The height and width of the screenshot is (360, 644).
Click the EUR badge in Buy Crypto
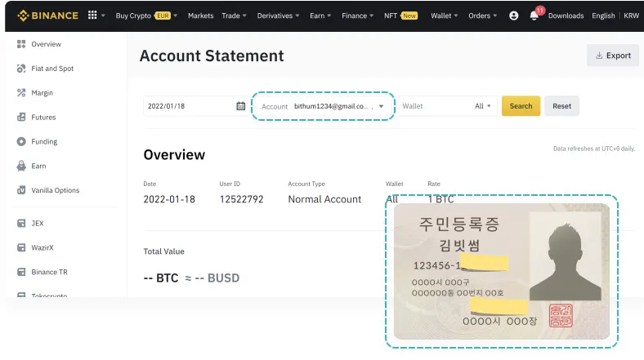coord(163,16)
